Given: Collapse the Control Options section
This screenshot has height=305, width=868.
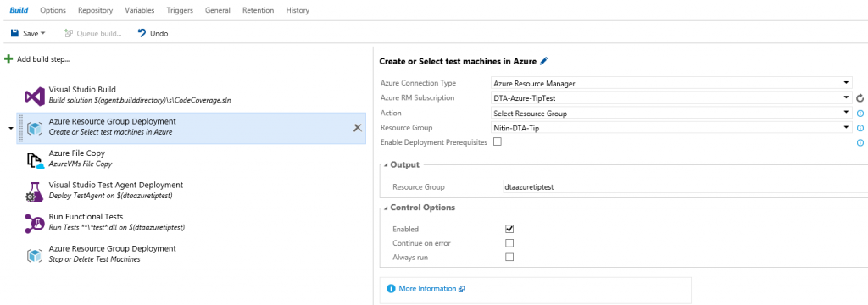Looking at the screenshot, I should pyautogui.click(x=386, y=208).
